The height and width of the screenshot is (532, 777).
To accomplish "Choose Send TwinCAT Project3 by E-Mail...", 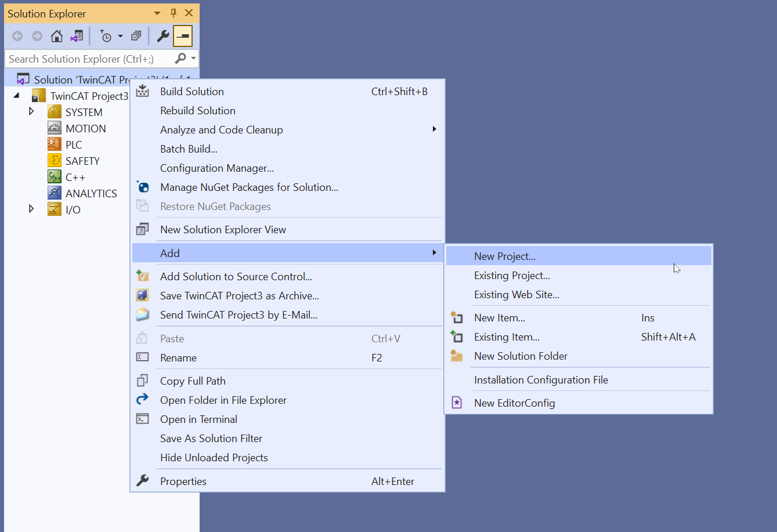I will (287, 314).
